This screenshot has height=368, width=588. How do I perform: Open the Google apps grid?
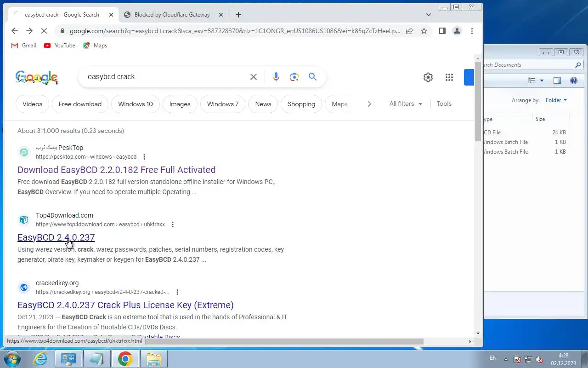449,77
